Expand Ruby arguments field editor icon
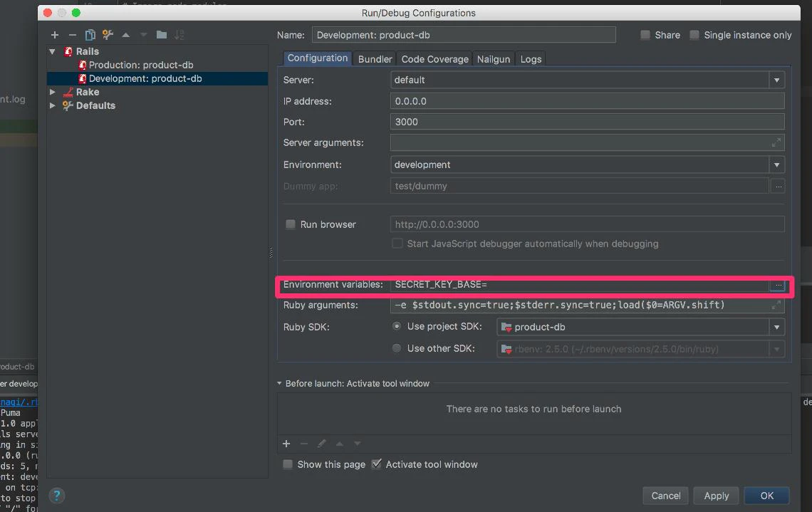The width and height of the screenshot is (812, 512). click(776, 305)
